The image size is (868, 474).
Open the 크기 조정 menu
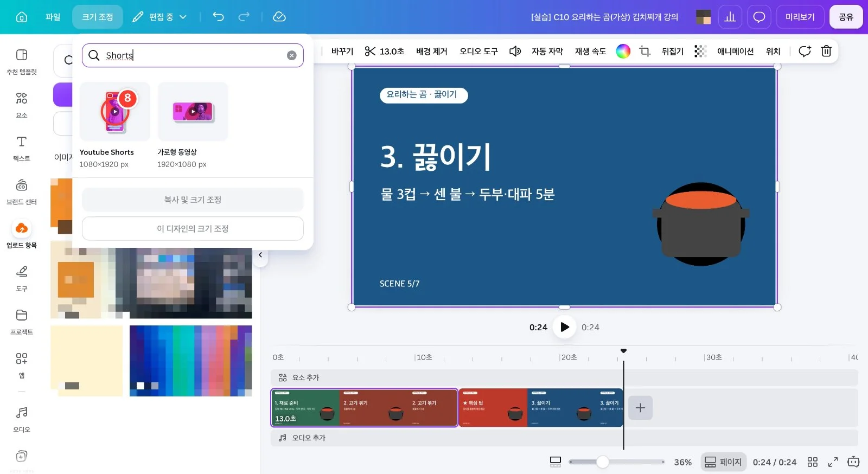click(98, 17)
